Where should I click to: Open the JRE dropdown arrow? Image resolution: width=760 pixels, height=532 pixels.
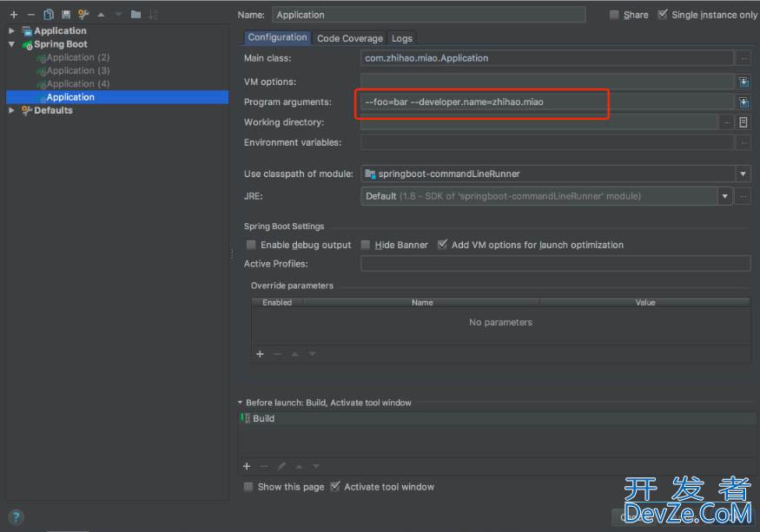pos(724,196)
